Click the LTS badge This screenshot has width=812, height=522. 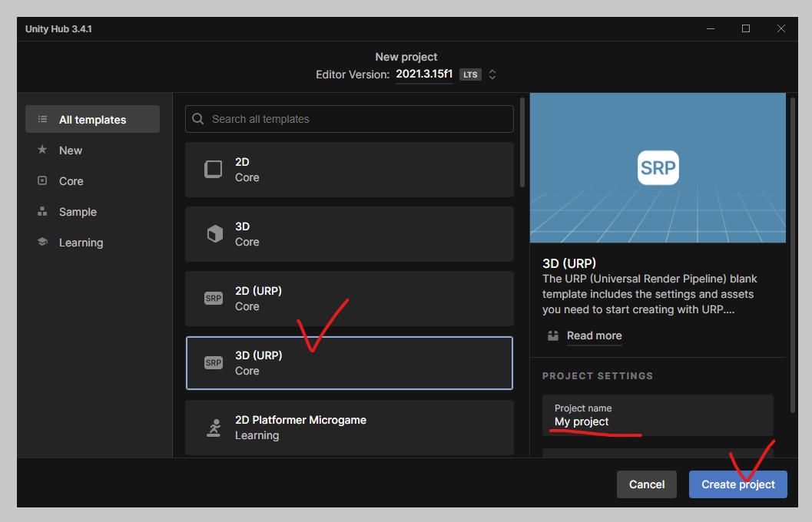[470, 74]
